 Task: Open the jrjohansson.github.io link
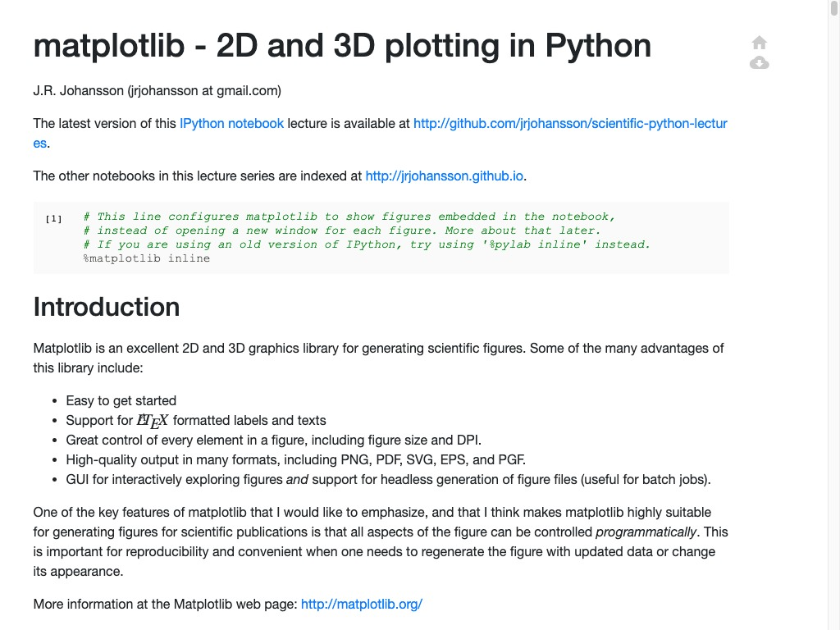445,176
